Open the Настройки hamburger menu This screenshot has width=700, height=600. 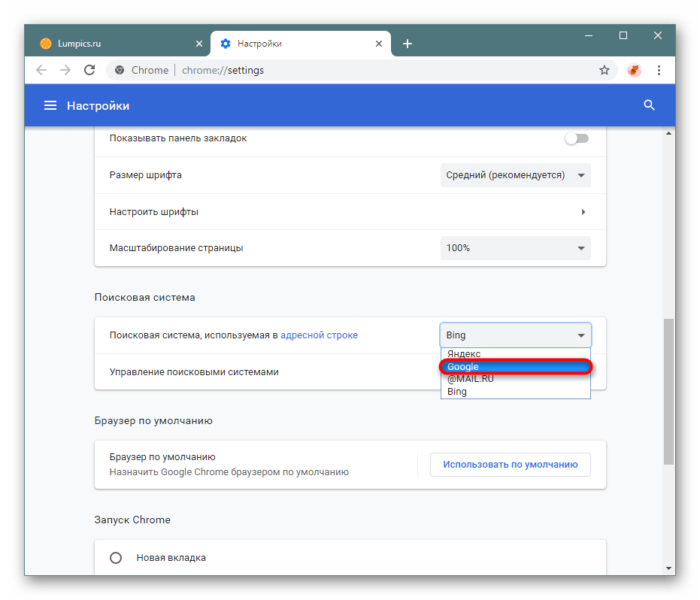tap(50, 105)
